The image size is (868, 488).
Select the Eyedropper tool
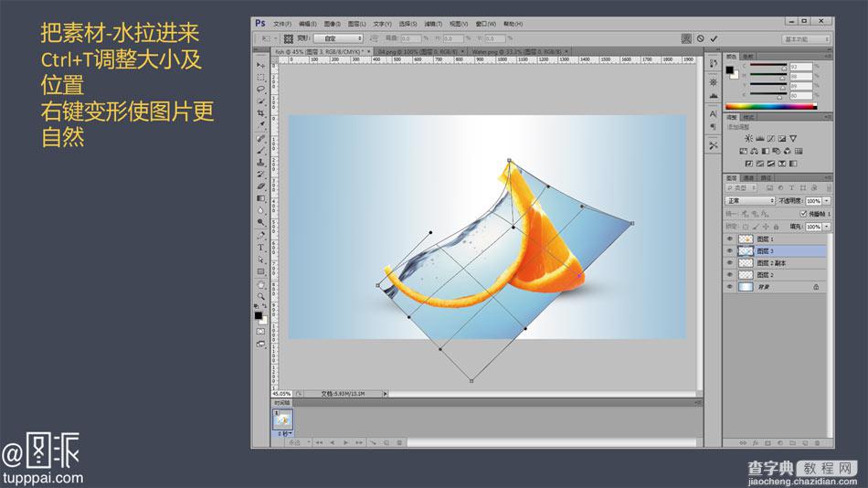click(260, 125)
